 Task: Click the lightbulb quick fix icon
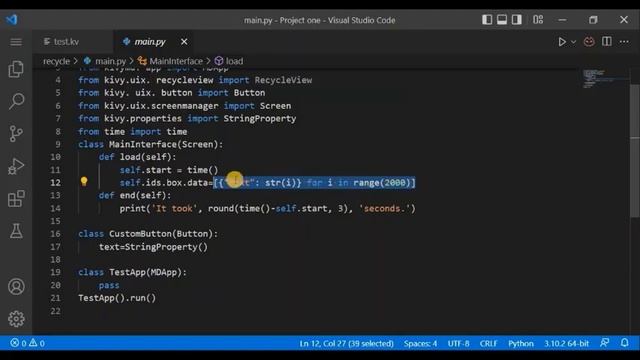pyautogui.click(x=84, y=182)
